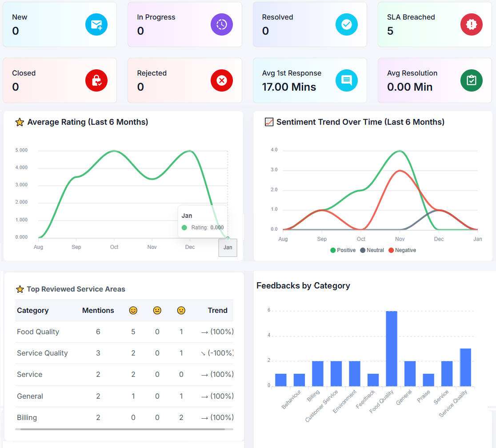The width and height of the screenshot is (496, 448).
Task: Click the Avg 1st Response chat icon
Action: pos(346,80)
